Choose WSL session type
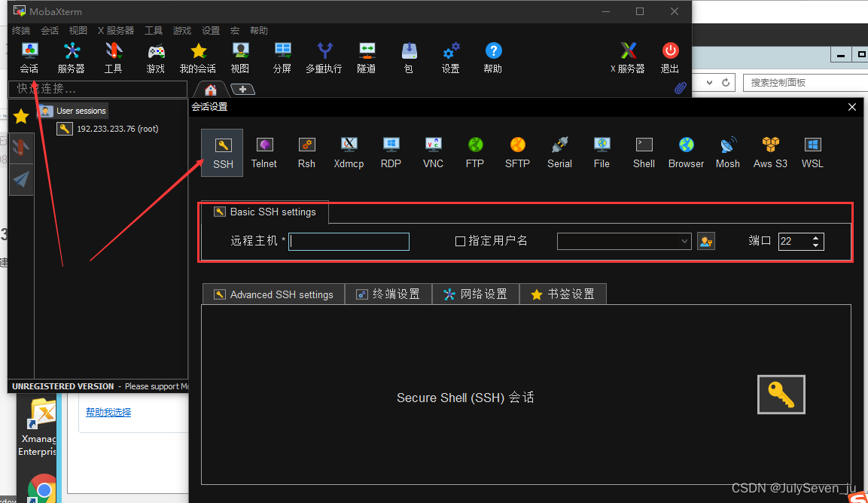Viewport: 868px width, 503px height. coord(812,153)
